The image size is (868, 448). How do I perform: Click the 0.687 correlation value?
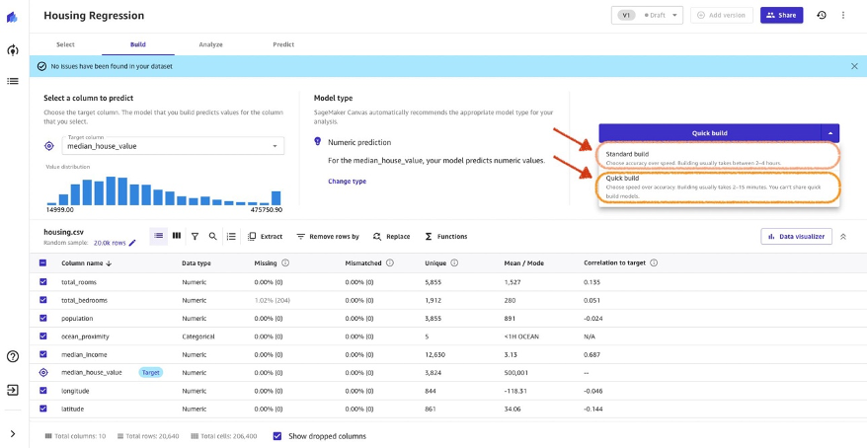tap(592, 354)
